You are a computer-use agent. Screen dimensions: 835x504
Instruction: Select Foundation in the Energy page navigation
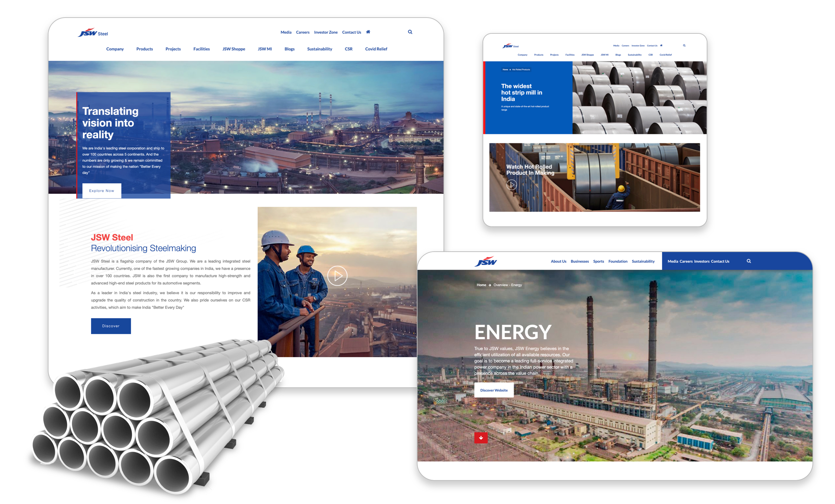[618, 261]
